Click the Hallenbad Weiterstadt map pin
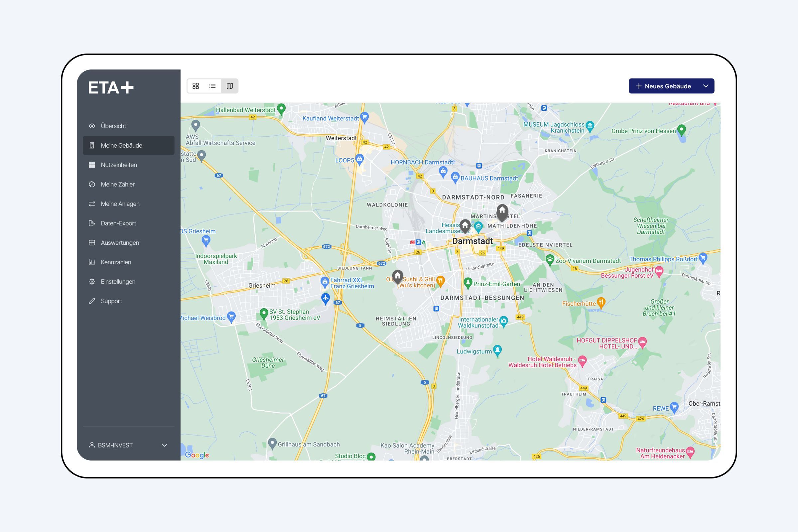This screenshot has width=798, height=532. (281, 110)
